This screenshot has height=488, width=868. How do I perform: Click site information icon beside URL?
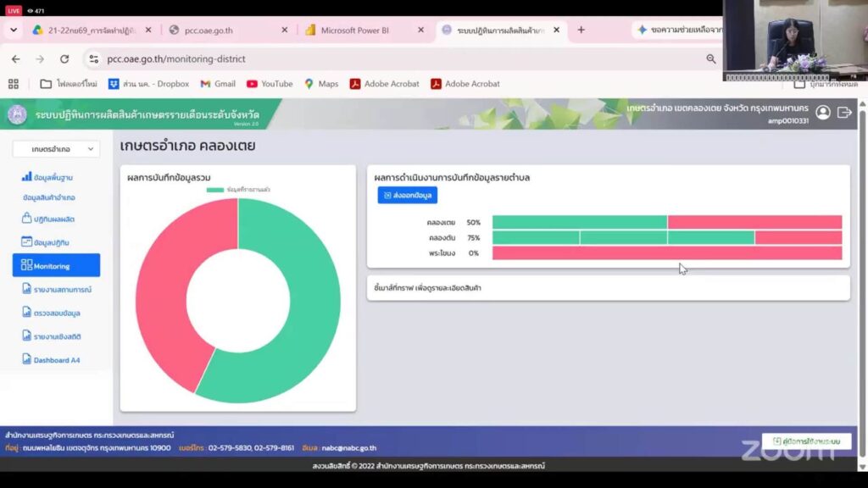point(93,58)
